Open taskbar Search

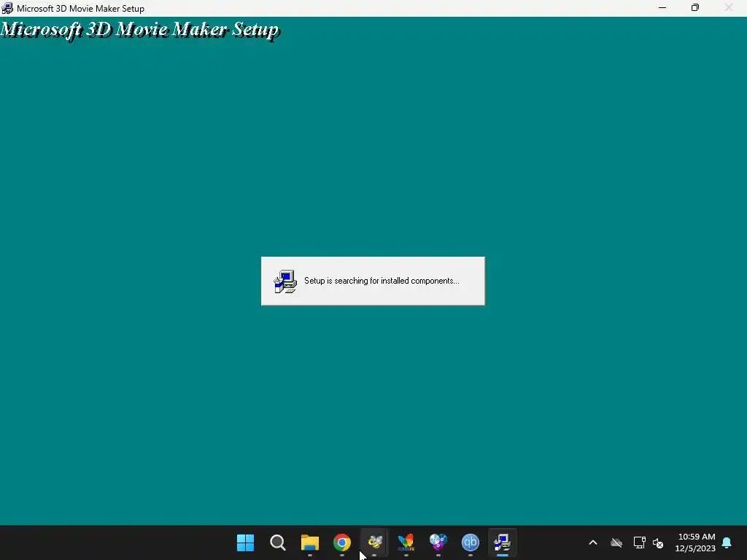click(x=278, y=542)
